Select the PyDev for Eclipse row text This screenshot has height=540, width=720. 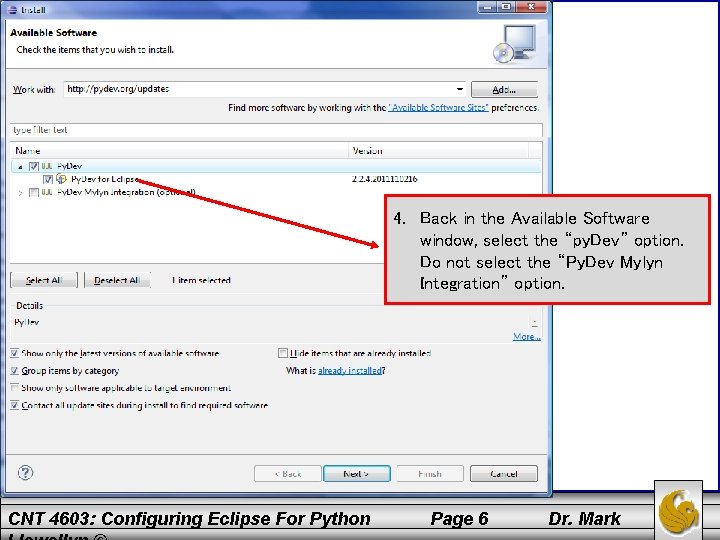pyautogui.click(x=105, y=179)
